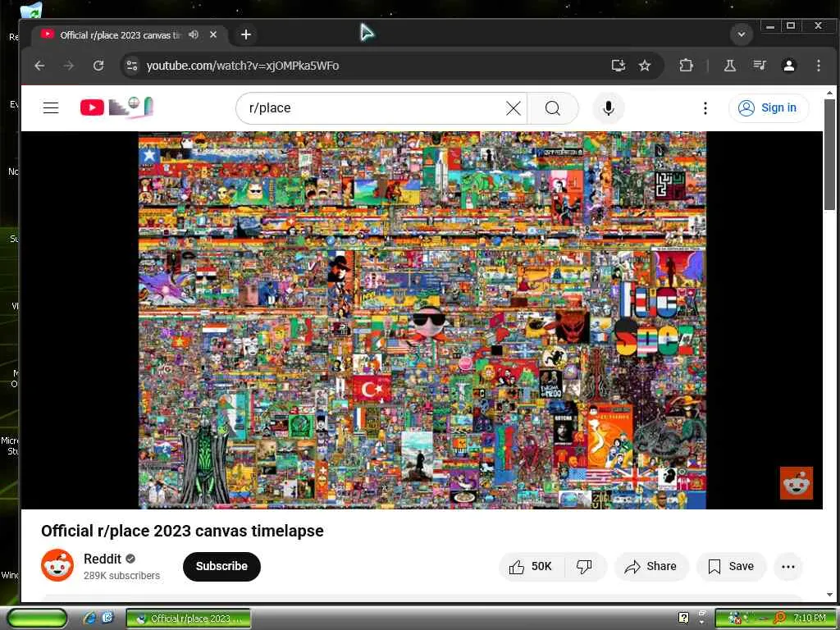Go to the YouTube home logo
This screenshot has width=840, height=630.
pos(116,107)
